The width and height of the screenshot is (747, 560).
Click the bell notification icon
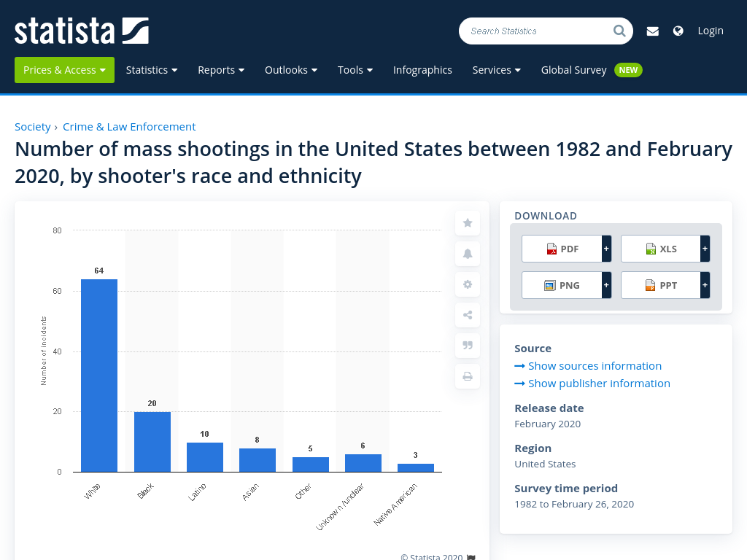tap(468, 254)
